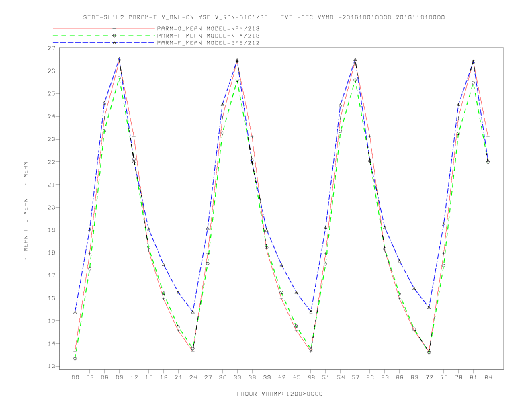Image resolution: width=532 pixels, height=411 pixels.
Task: Click green NAM circle data point at hour 00
Action: pos(75,358)
